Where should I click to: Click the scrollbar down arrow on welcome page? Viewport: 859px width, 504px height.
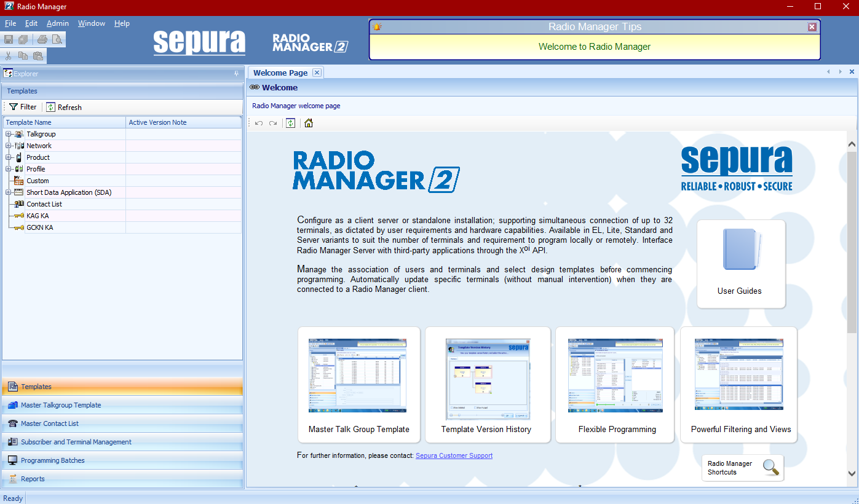point(852,473)
